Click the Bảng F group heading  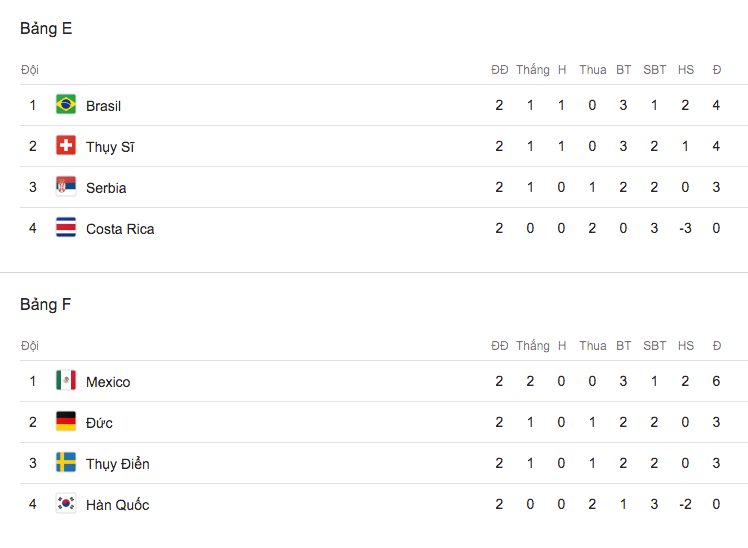tap(45, 304)
